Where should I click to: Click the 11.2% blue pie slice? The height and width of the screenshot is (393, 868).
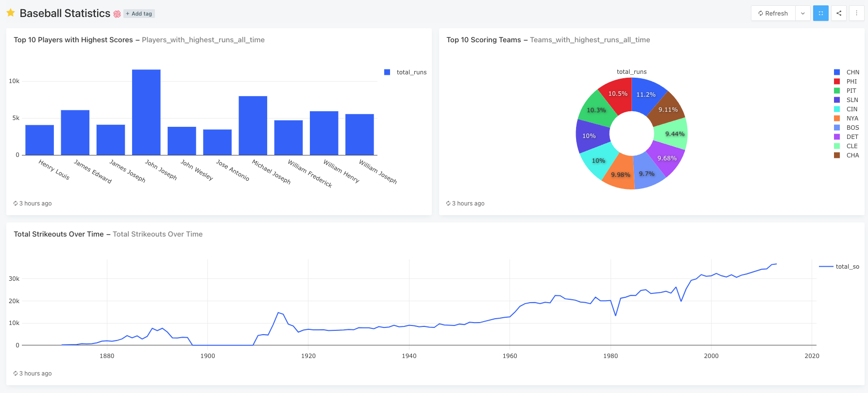click(x=647, y=95)
